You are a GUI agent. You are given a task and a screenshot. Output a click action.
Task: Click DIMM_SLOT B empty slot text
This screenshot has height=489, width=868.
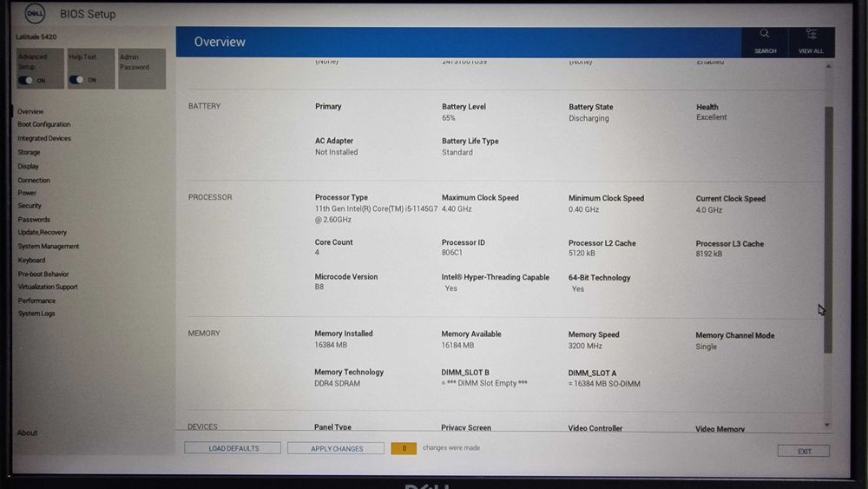pos(484,383)
